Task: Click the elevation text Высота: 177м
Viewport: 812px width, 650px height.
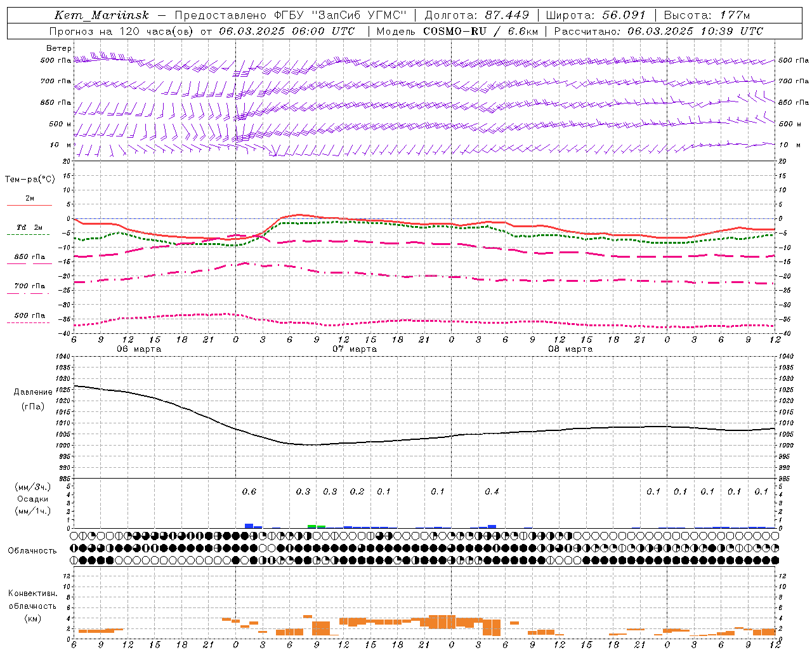Action: click(707, 15)
